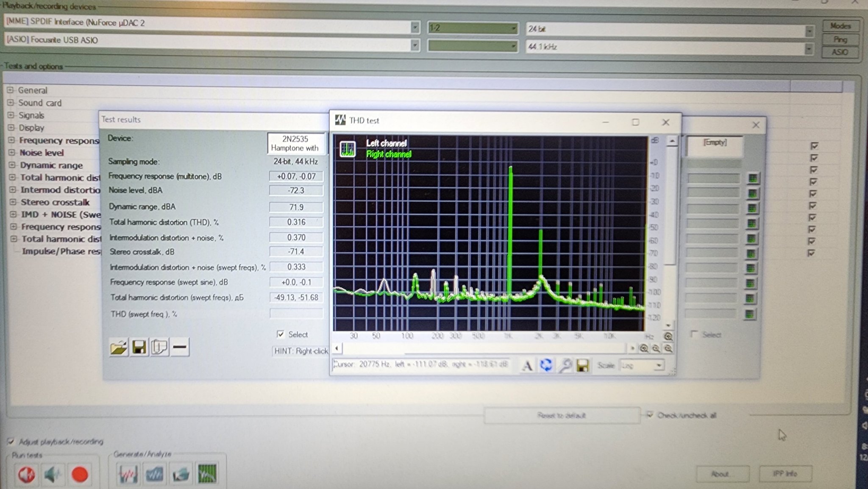Screen dimensions: 868x489
Task: Click the teal speaker playback-only icon
Action: pos(53,474)
